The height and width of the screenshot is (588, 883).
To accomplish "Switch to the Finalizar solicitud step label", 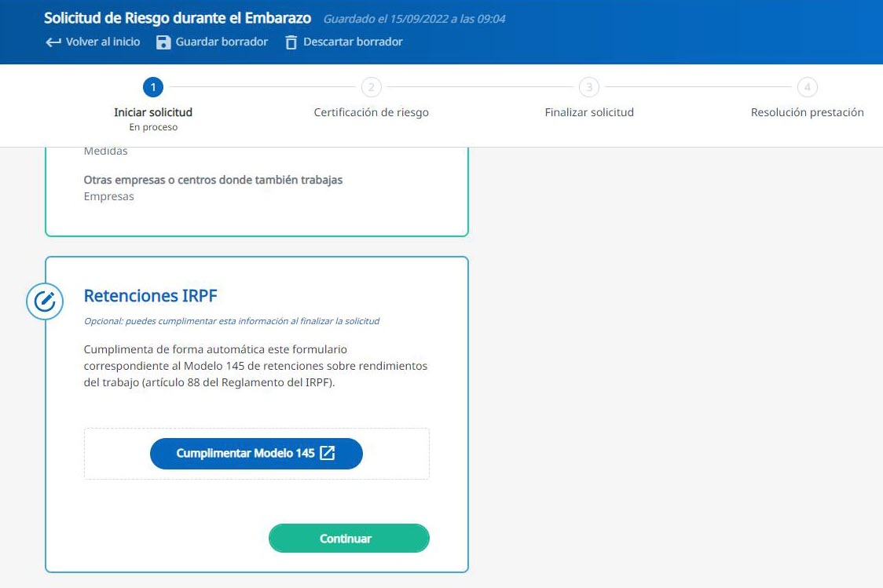I will point(589,112).
